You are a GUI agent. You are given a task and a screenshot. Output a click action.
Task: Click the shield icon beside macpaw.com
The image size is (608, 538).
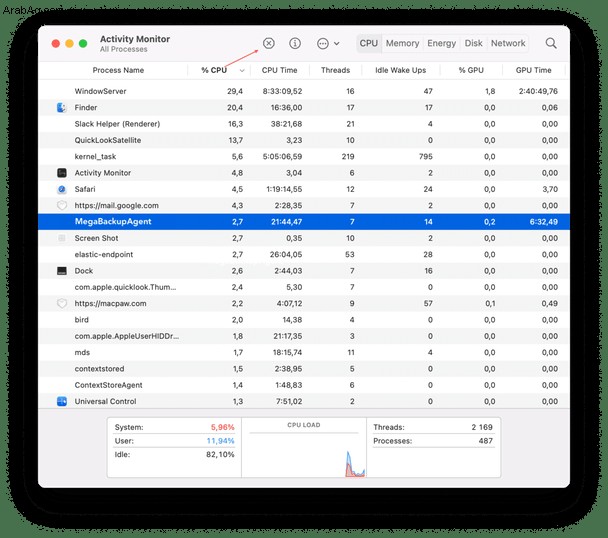click(x=62, y=303)
